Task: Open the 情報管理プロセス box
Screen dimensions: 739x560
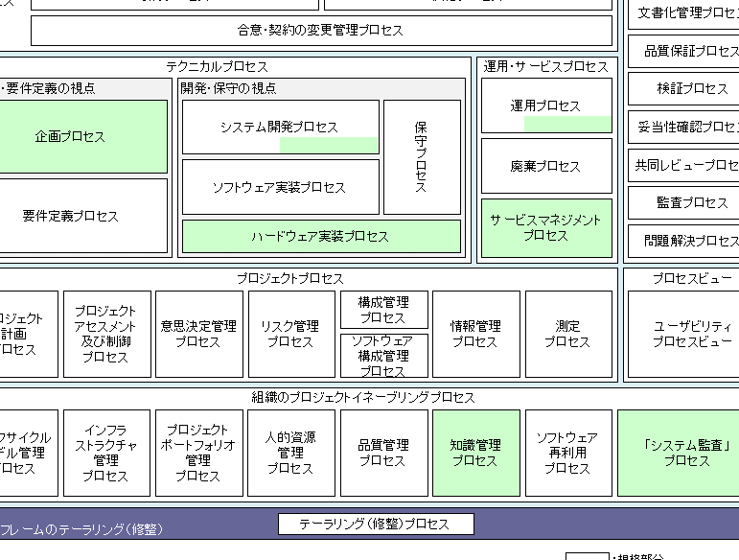Action: tap(476, 334)
